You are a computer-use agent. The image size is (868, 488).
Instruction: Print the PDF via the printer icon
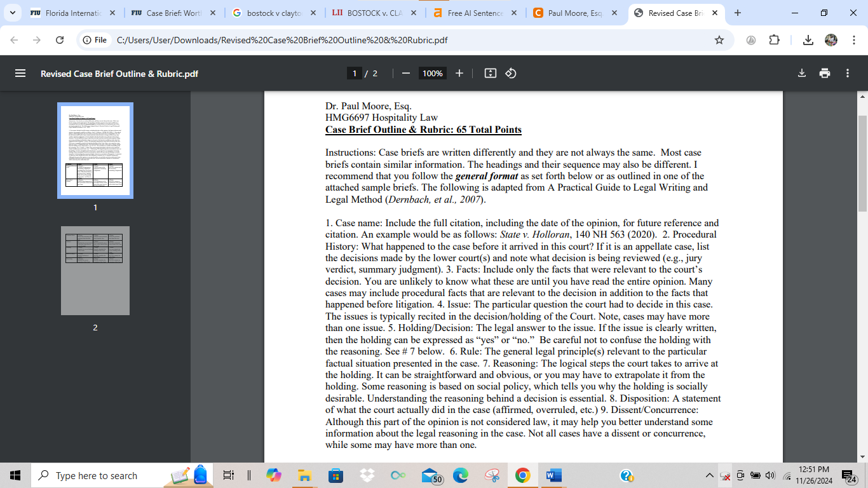(x=824, y=73)
